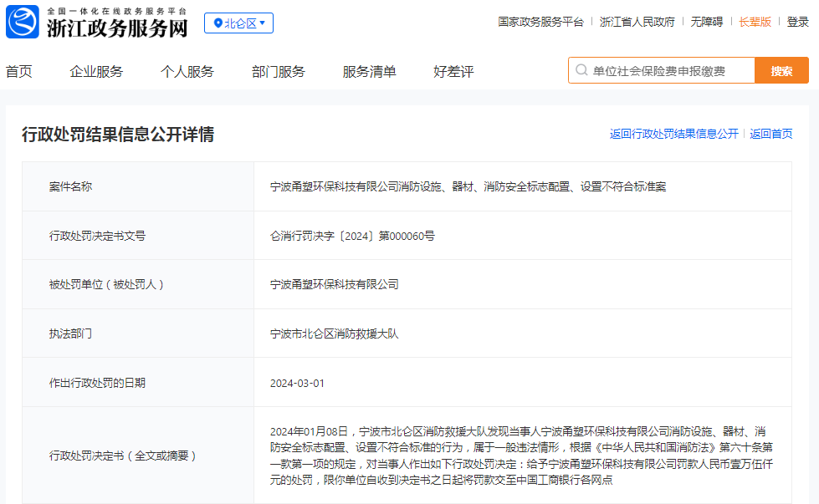Switch to 长辈版 mode
This screenshot has width=819, height=504.
755,22
